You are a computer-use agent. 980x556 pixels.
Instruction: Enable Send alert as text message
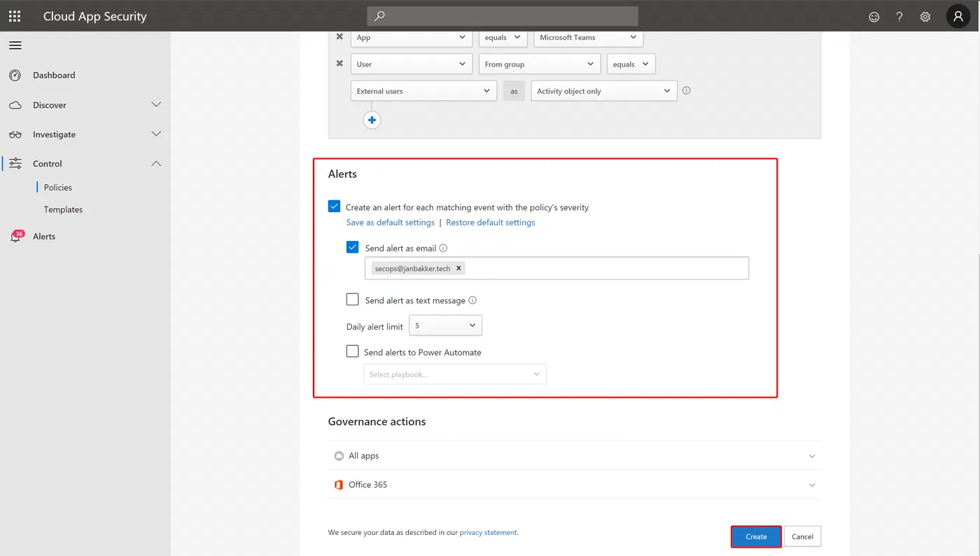pyautogui.click(x=353, y=300)
